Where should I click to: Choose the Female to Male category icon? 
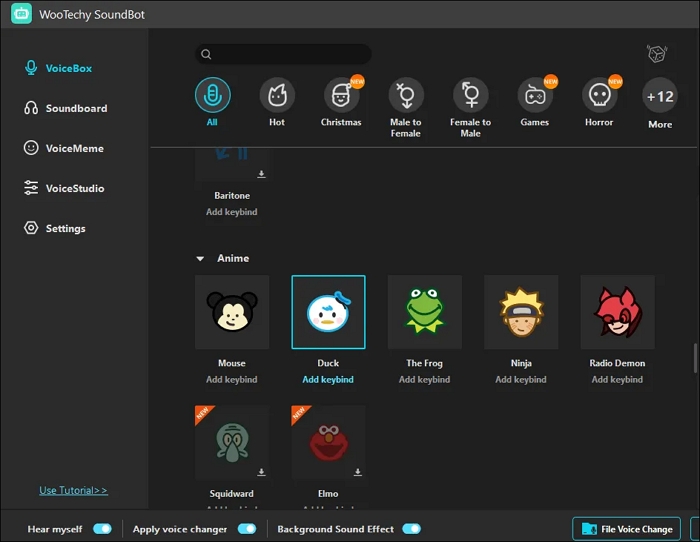(x=470, y=96)
